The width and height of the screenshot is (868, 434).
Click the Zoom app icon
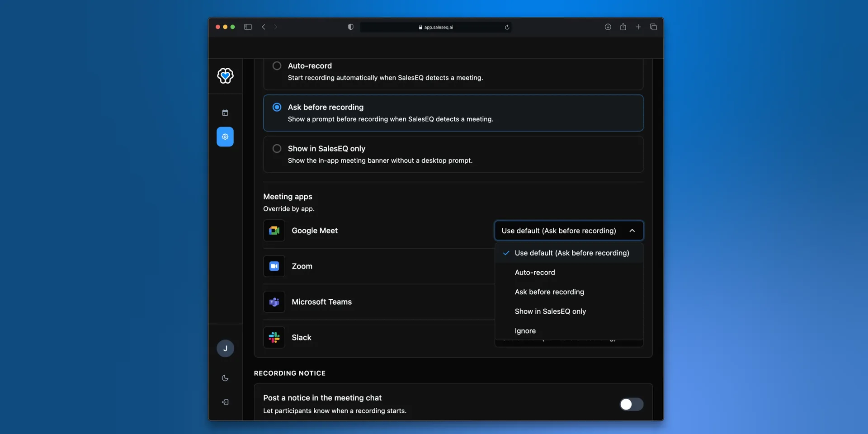pyautogui.click(x=274, y=266)
